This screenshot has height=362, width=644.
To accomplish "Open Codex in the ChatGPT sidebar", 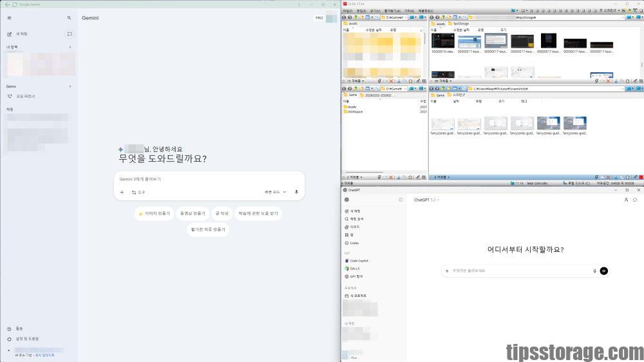I will pyautogui.click(x=354, y=243).
